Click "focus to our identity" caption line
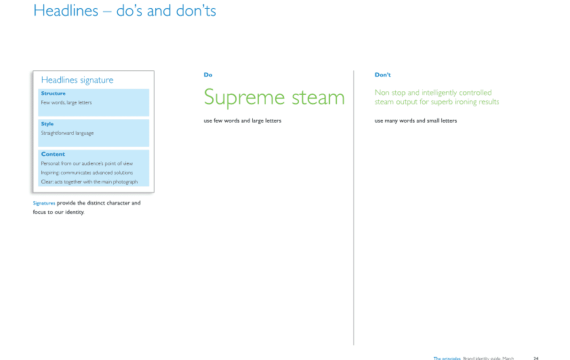The width and height of the screenshot is (570, 360). coord(58,212)
